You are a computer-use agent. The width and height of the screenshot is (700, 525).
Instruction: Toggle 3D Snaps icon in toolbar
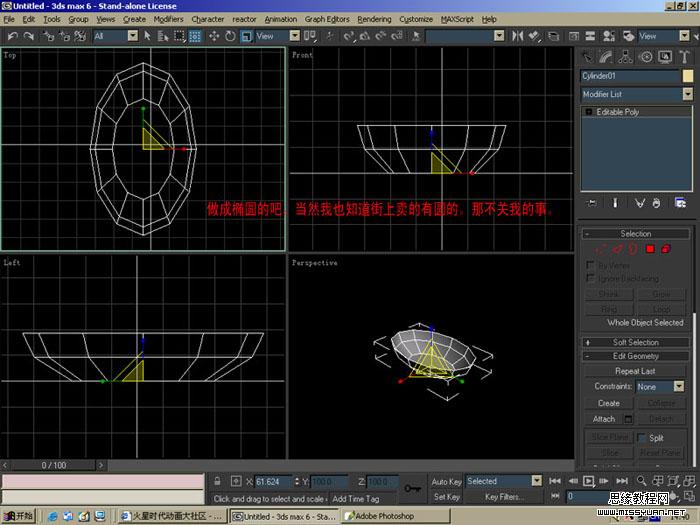tap(348, 36)
